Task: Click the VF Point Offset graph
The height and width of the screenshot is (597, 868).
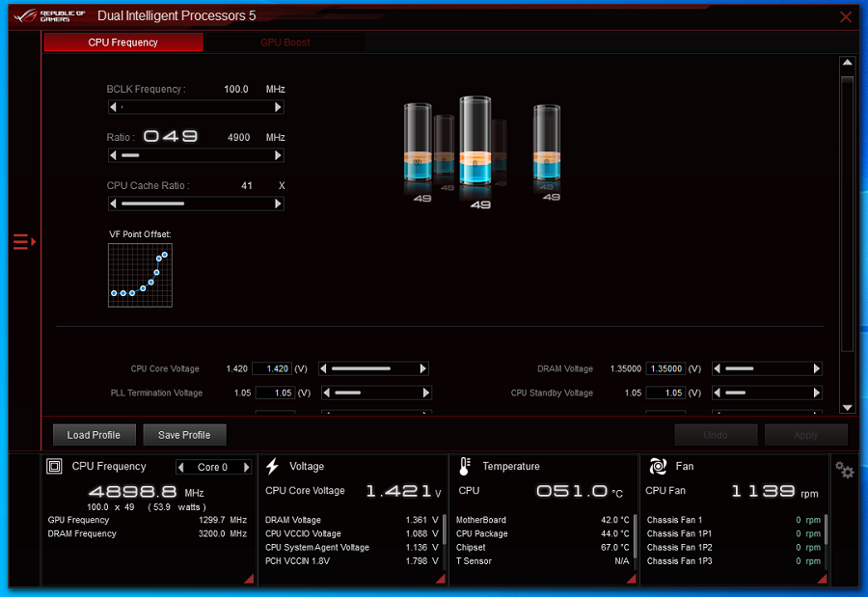Action: (x=140, y=275)
